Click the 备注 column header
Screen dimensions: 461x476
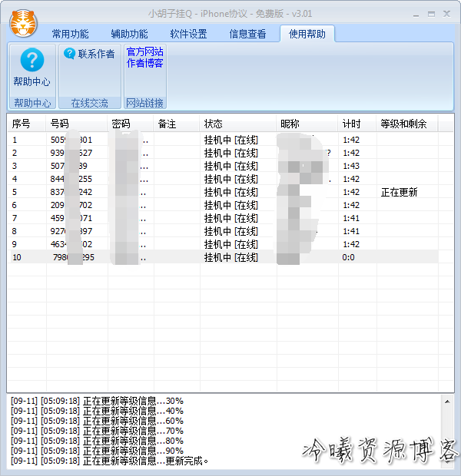(x=177, y=124)
